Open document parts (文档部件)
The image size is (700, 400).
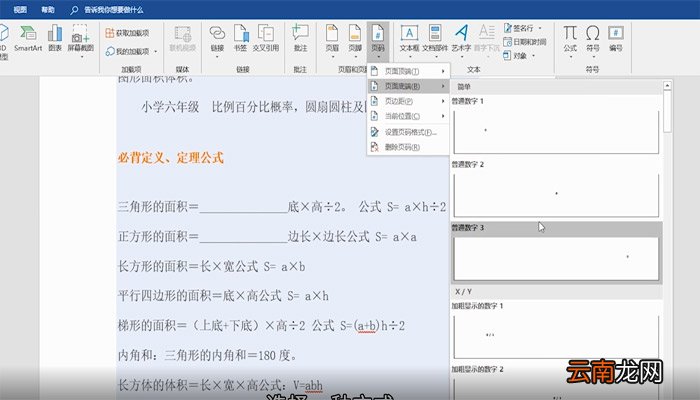(435, 38)
